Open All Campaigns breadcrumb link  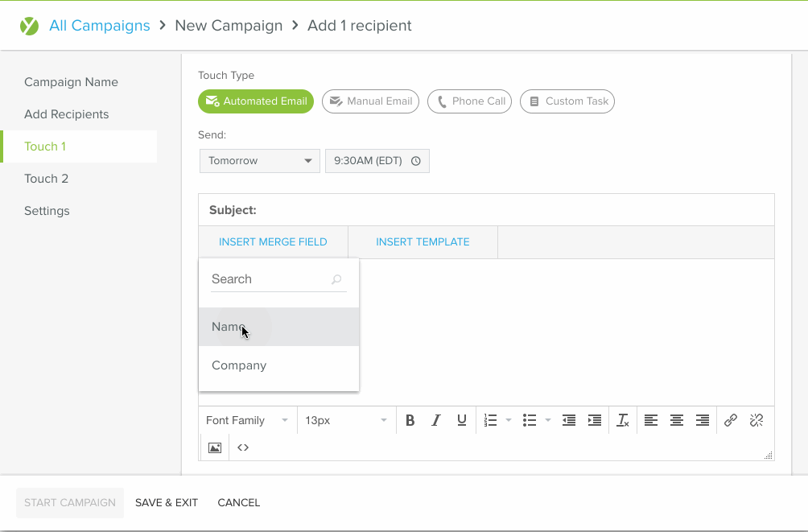click(x=100, y=26)
